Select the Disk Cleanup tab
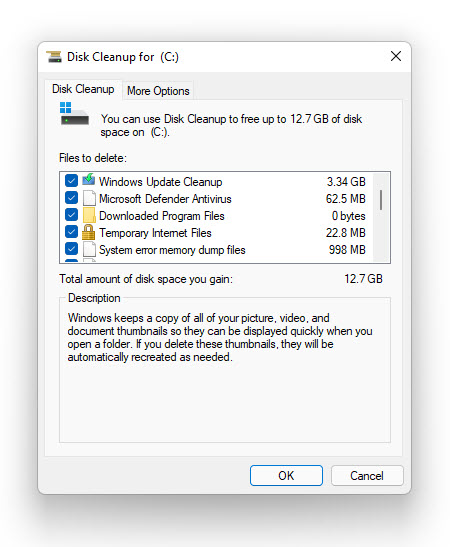Screen dimensions: 450x547 pos(83,89)
